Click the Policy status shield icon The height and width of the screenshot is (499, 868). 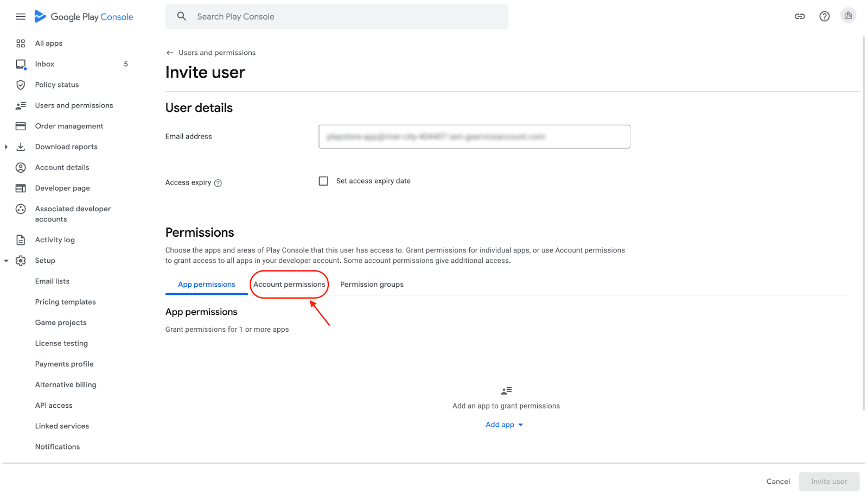(21, 85)
